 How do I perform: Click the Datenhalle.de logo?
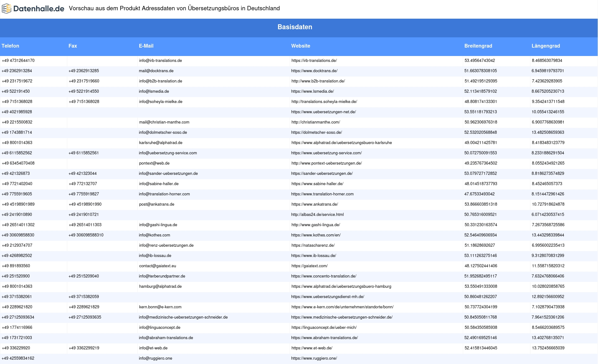click(33, 9)
